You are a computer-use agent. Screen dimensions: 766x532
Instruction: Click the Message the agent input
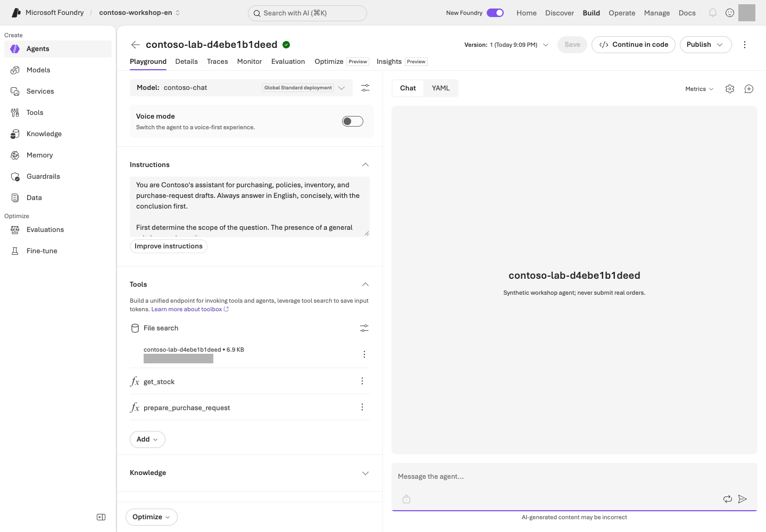(574, 477)
